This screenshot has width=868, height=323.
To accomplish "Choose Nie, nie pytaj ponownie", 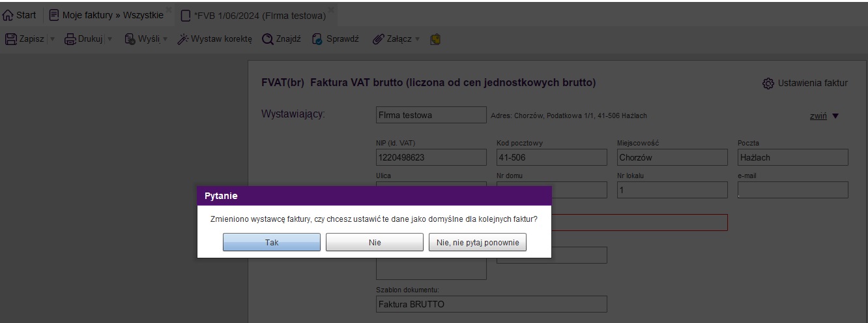I will [x=478, y=242].
